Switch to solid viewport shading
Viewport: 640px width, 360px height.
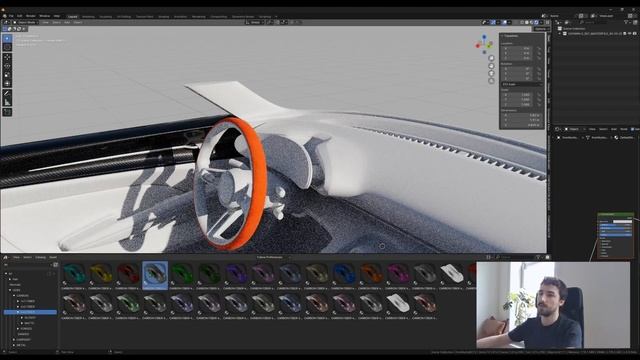coord(527,22)
